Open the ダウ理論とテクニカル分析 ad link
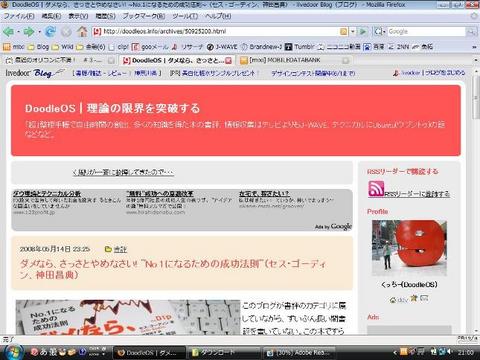Screen dimensions: 480x360 [47, 194]
